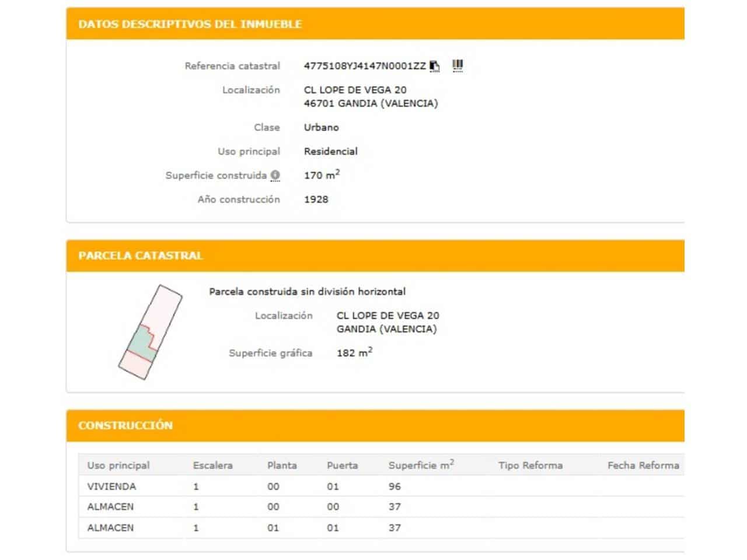Select the ALMACEN row on planta 00
Image resolution: width=747 pixels, height=560 pixels.
(x=110, y=507)
